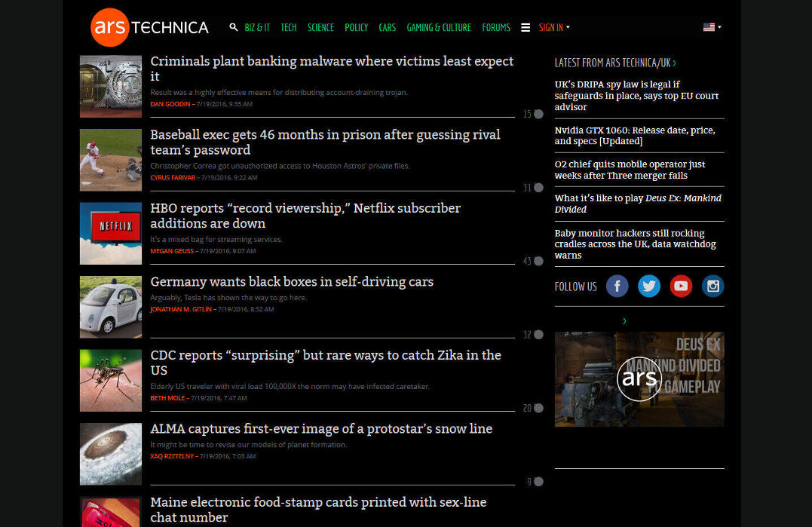Follow Ars Technica on Facebook icon

tap(617, 286)
